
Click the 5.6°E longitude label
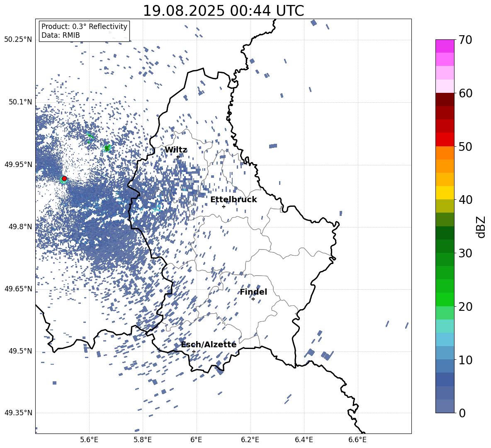click(89, 440)
